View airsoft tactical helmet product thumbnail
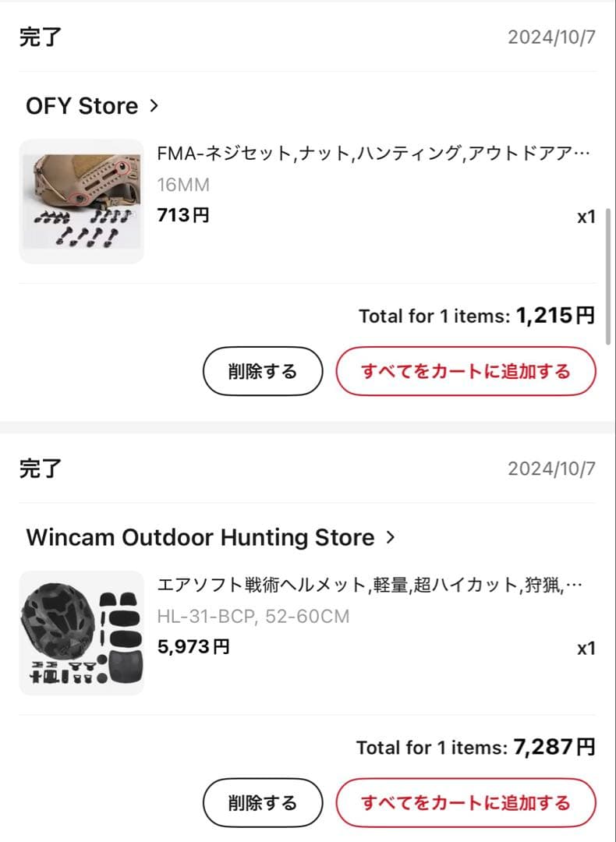 (81, 633)
